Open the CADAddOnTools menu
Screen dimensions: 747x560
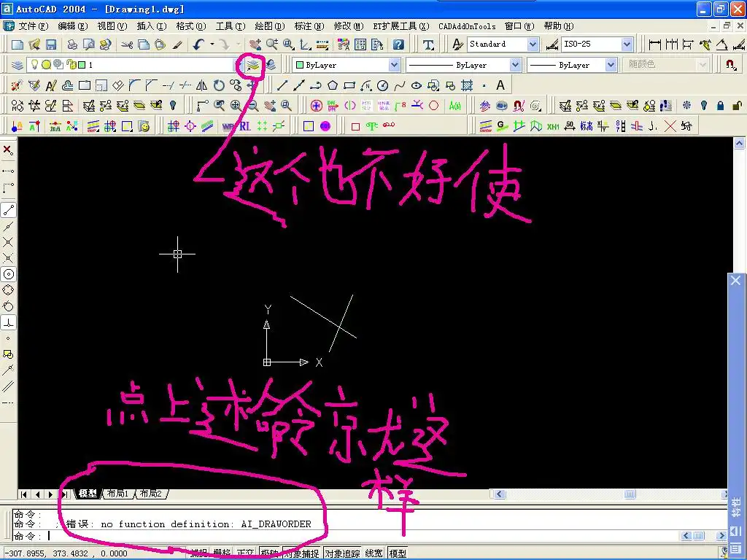pyautogui.click(x=467, y=26)
